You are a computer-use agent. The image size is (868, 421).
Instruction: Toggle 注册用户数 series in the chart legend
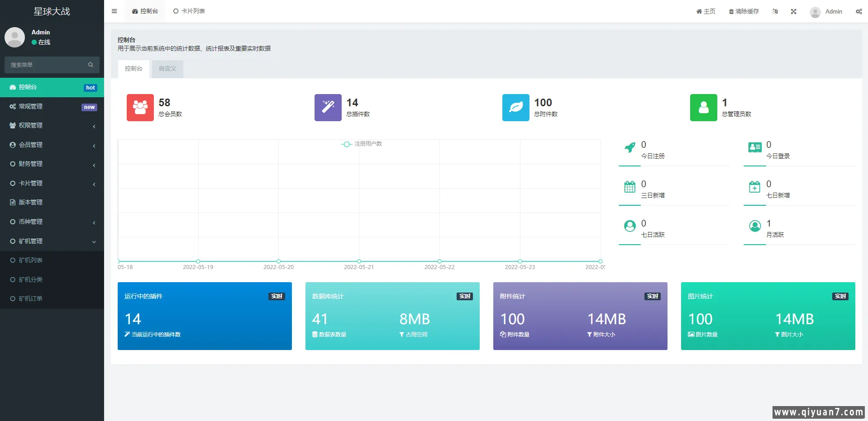tap(361, 144)
